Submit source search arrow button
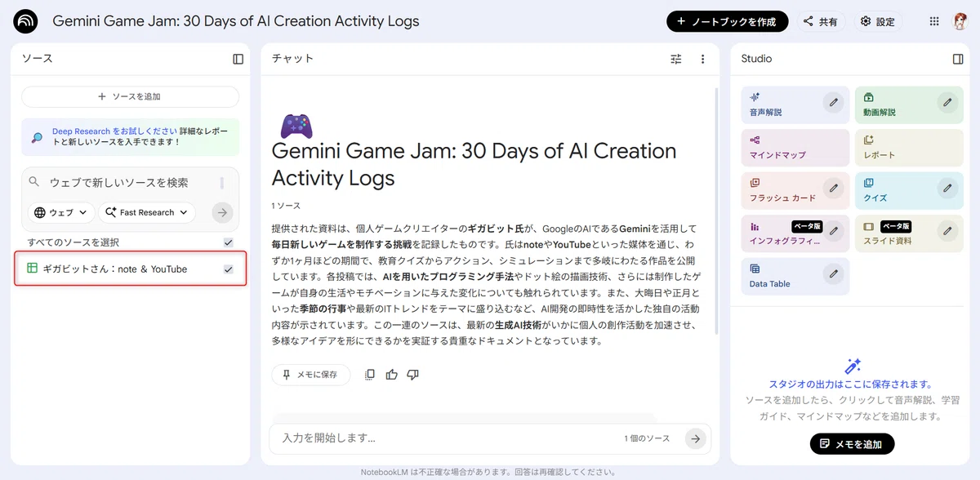The image size is (980, 480). [x=222, y=212]
